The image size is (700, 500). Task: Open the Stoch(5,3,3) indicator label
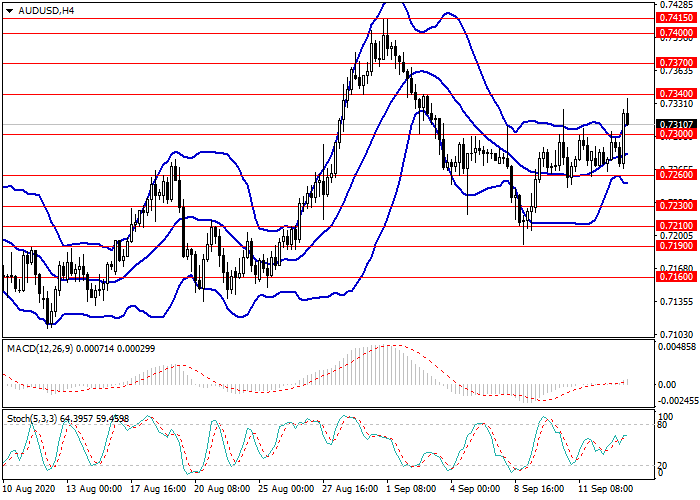click(x=67, y=417)
